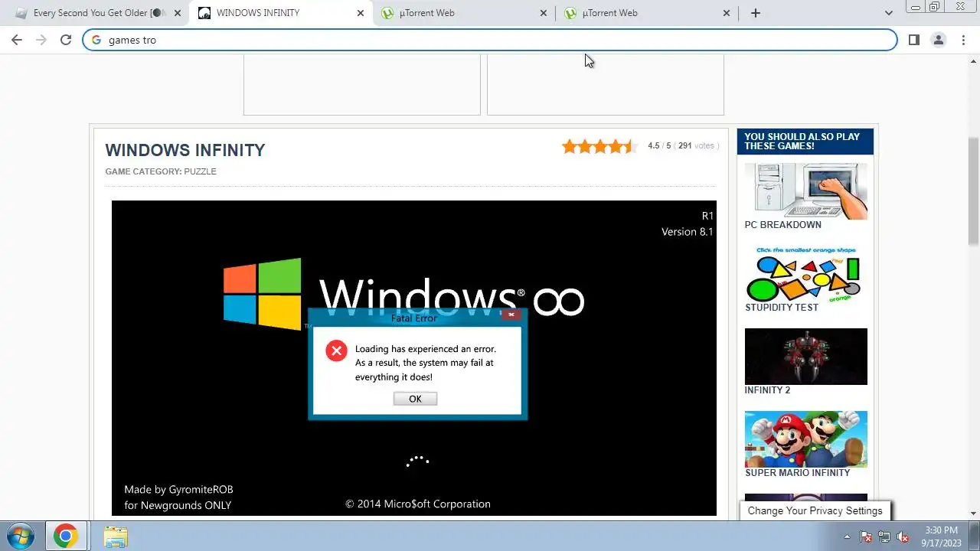The image size is (980, 551).
Task: Click the red error icon in dialog
Action: 336,350
